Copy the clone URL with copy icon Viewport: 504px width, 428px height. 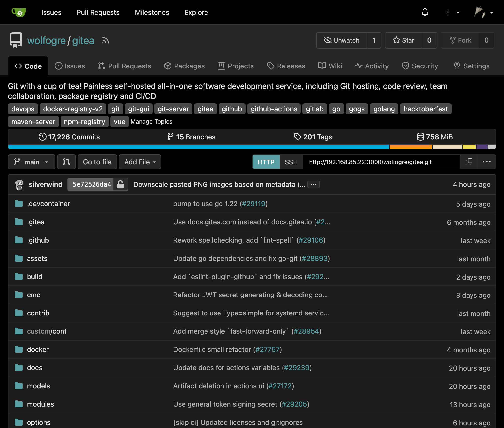pyautogui.click(x=469, y=162)
